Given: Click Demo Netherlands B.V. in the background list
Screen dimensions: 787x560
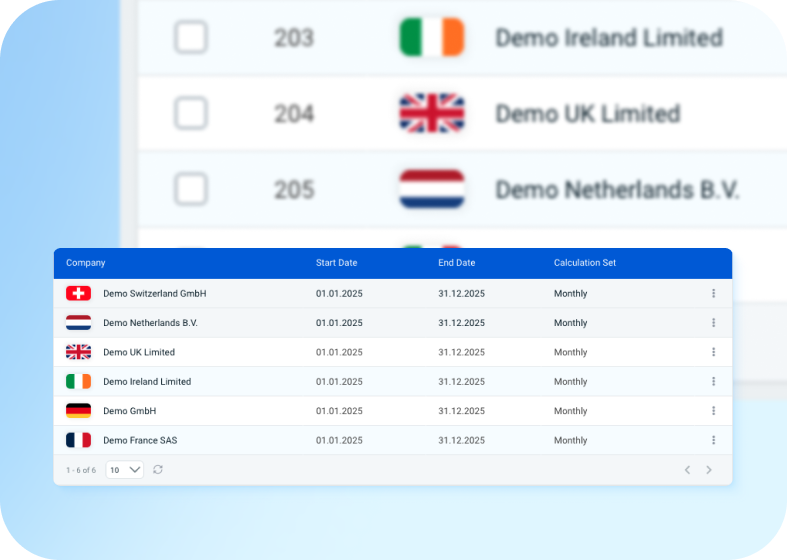Looking at the screenshot, I should click(617, 190).
